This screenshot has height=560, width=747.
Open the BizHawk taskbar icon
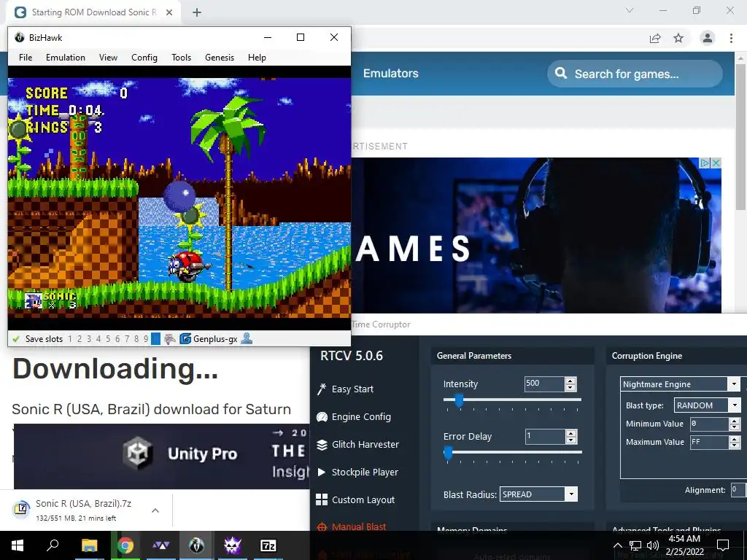(196, 545)
